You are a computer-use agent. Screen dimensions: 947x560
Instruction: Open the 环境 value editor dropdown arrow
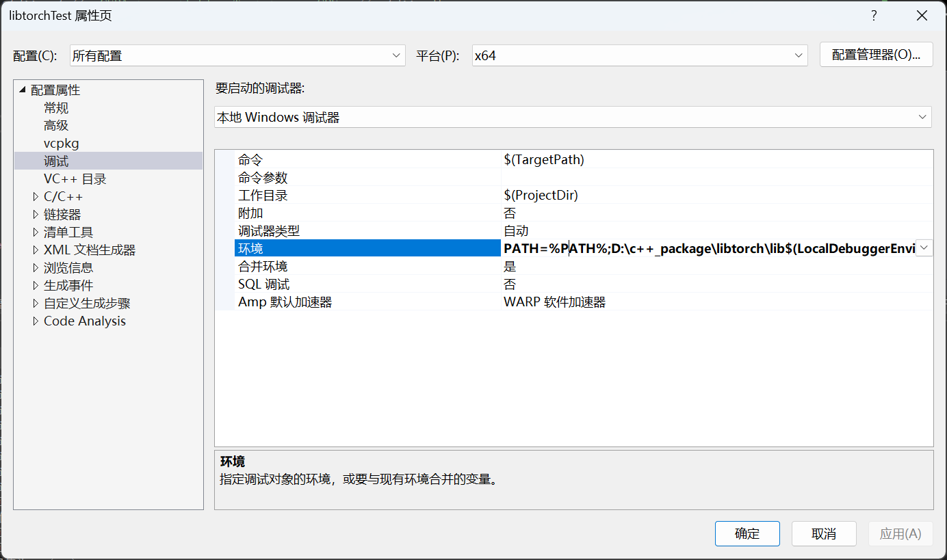pyautogui.click(x=925, y=248)
